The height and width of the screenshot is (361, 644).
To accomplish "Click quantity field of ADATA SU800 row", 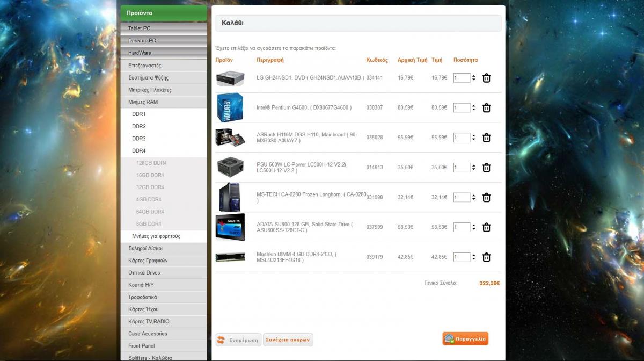I will (x=462, y=227).
